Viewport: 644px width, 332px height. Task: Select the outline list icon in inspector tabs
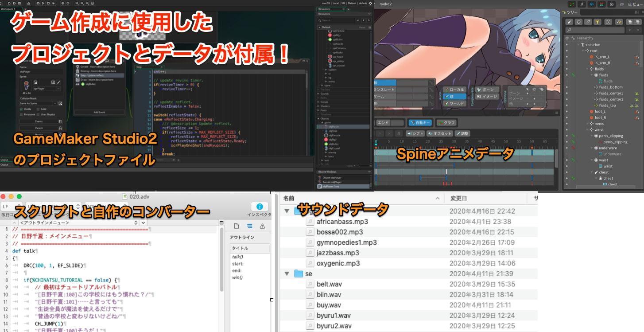tap(249, 226)
